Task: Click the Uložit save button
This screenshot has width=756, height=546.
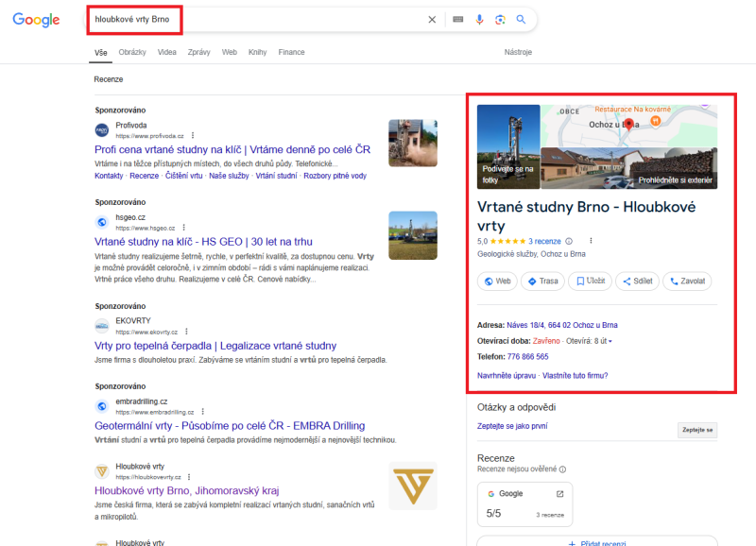Action: [x=590, y=281]
